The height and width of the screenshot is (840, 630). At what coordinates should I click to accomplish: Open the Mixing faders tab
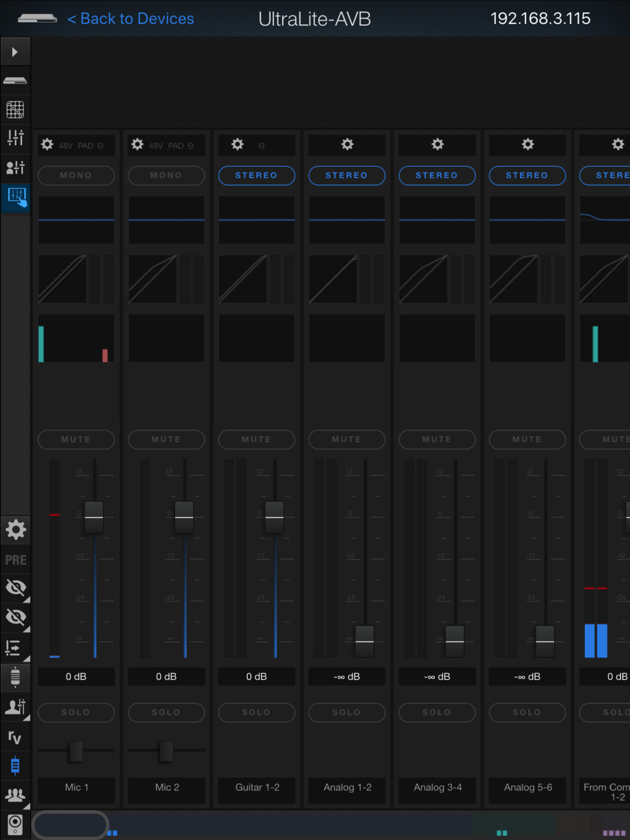(x=15, y=138)
